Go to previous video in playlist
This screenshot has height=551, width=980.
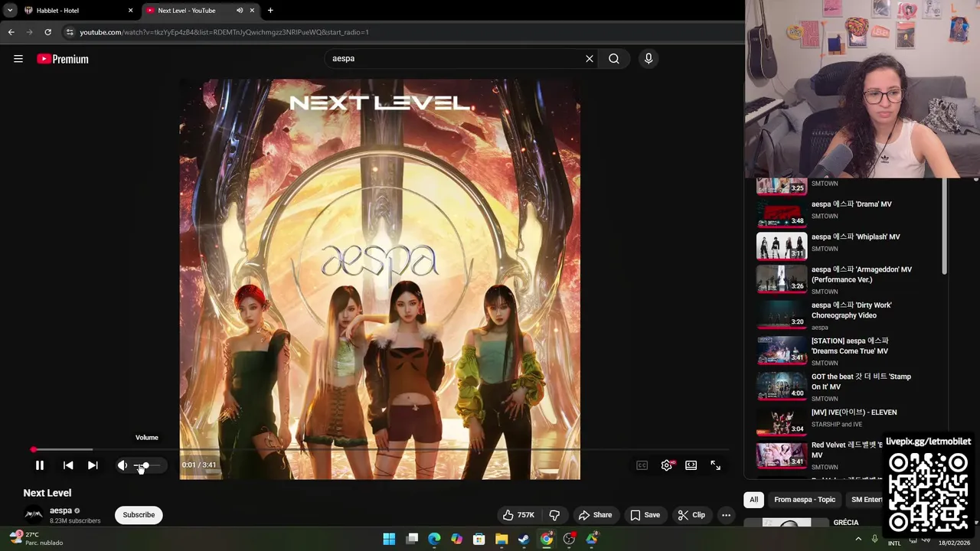68,465
